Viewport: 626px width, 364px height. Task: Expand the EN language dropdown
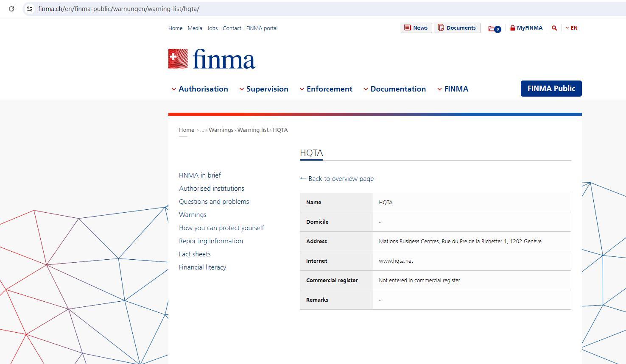tap(571, 28)
